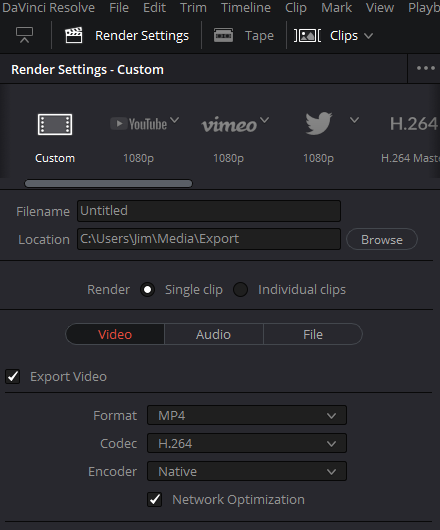Open the Timeline menu
This screenshot has width=440, height=530.
click(246, 7)
